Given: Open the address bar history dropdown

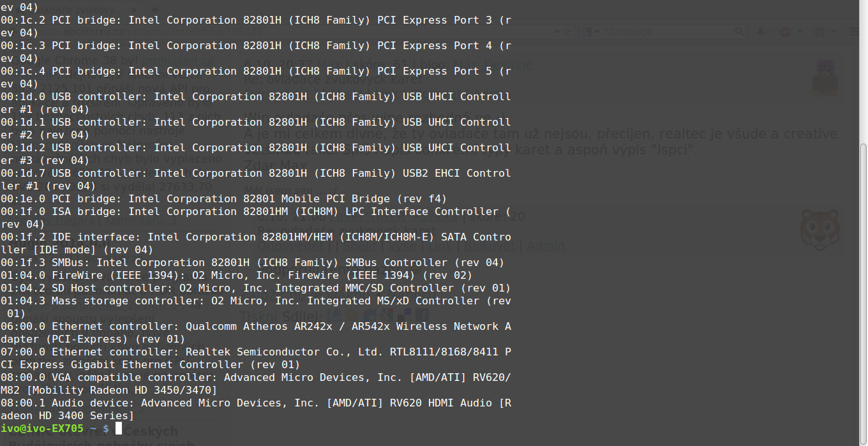Looking at the screenshot, I should [x=558, y=31].
